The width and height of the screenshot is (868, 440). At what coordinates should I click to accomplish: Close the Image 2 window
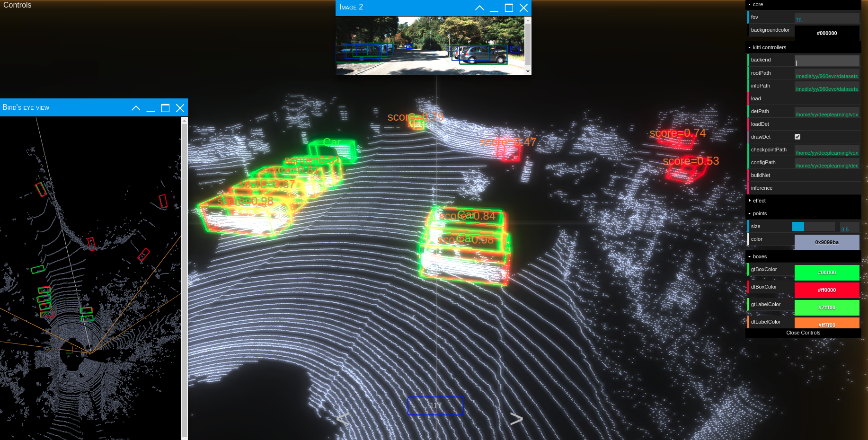(x=523, y=8)
